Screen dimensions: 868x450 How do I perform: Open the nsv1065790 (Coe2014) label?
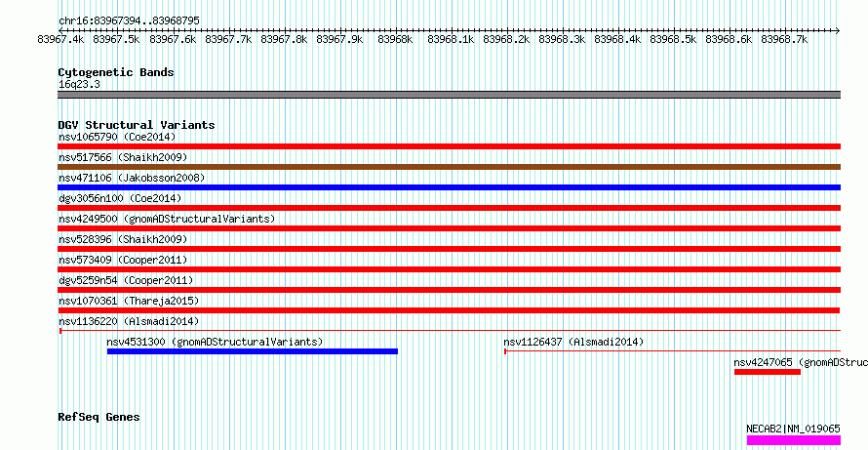pos(117,137)
